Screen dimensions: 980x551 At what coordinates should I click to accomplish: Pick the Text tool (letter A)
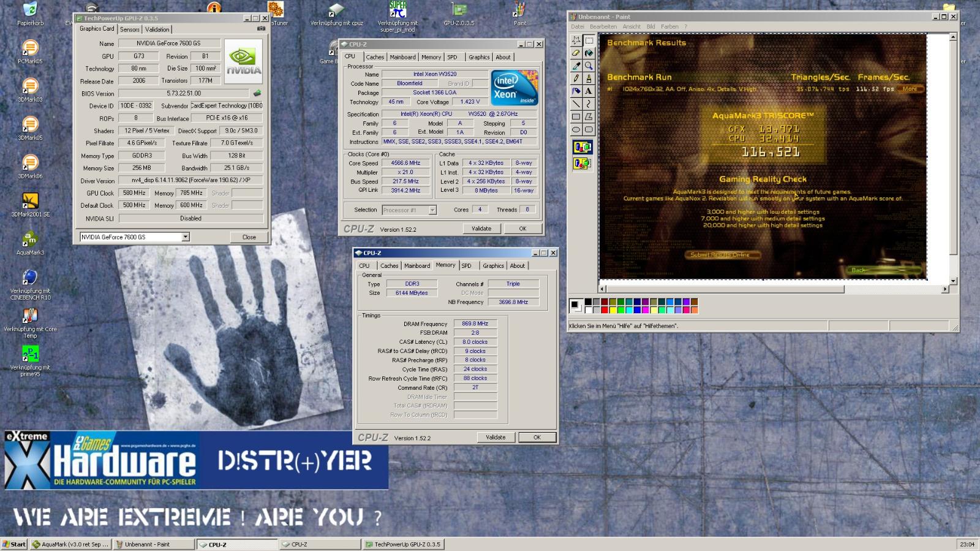tap(589, 91)
